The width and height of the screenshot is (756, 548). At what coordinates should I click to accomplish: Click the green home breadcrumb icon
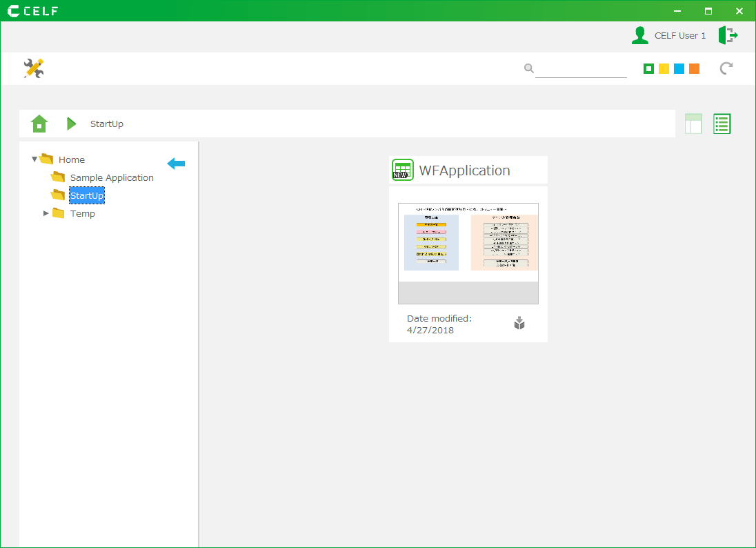point(40,124)
